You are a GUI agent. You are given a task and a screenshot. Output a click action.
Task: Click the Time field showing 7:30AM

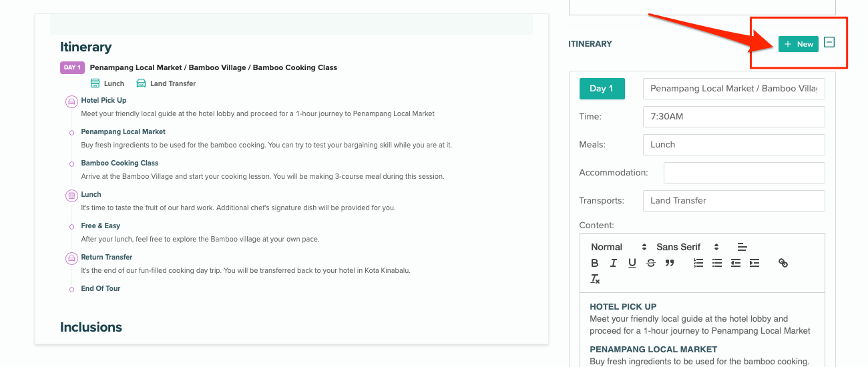click(734, 117)
